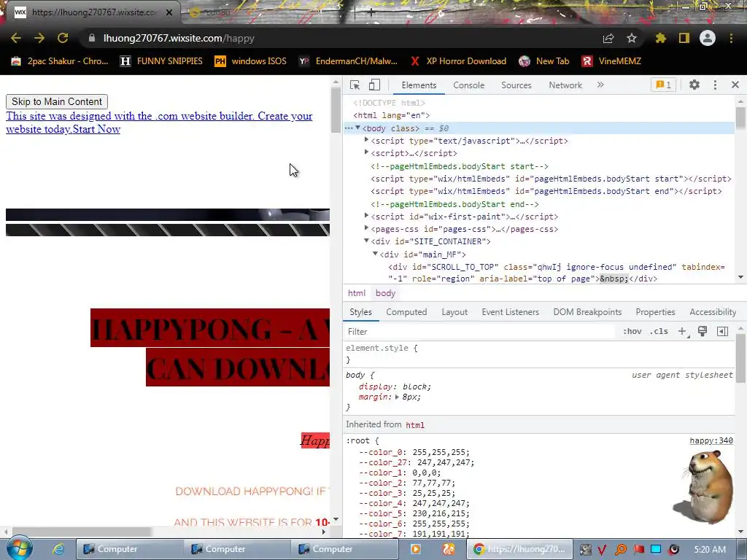Click the webpage vertical scrollbar thumb
747x560 pixels.
[336, 109]
